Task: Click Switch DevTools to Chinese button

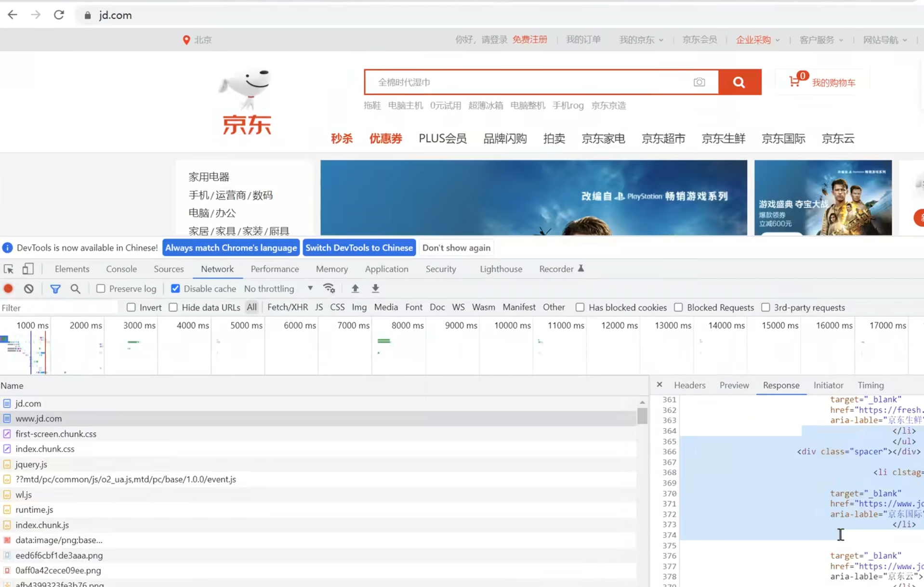Action: pos(359,248)
